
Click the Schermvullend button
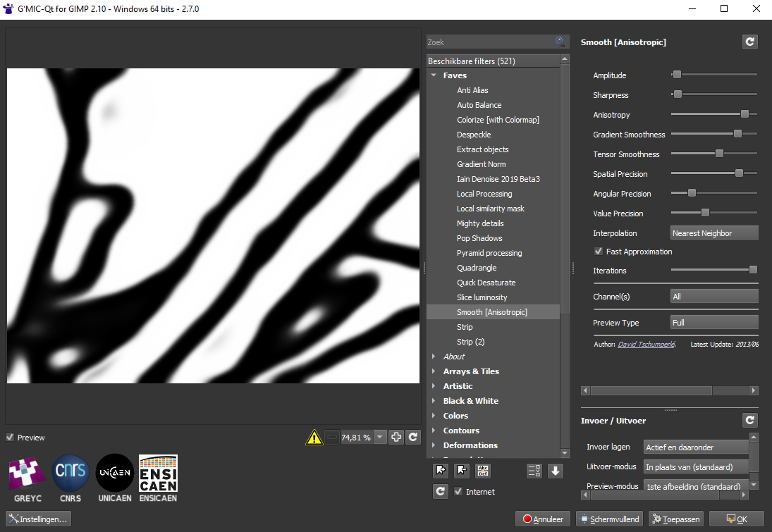[610, 519]
